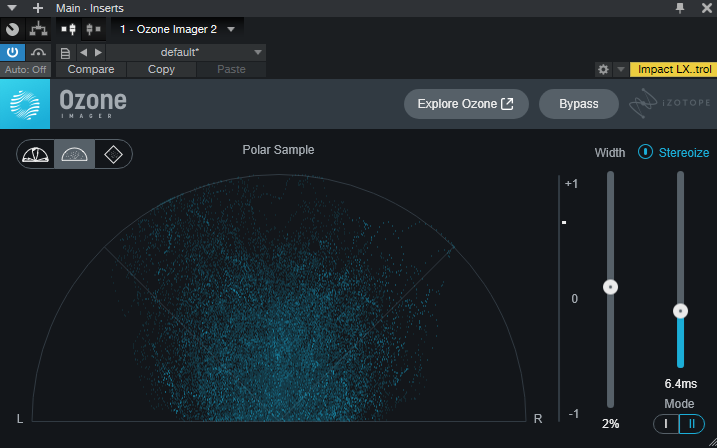The width and height of the screenshot is (717, 448).
Task: Toggle the Stereoize power button
Action: click(x=646, y=152)
